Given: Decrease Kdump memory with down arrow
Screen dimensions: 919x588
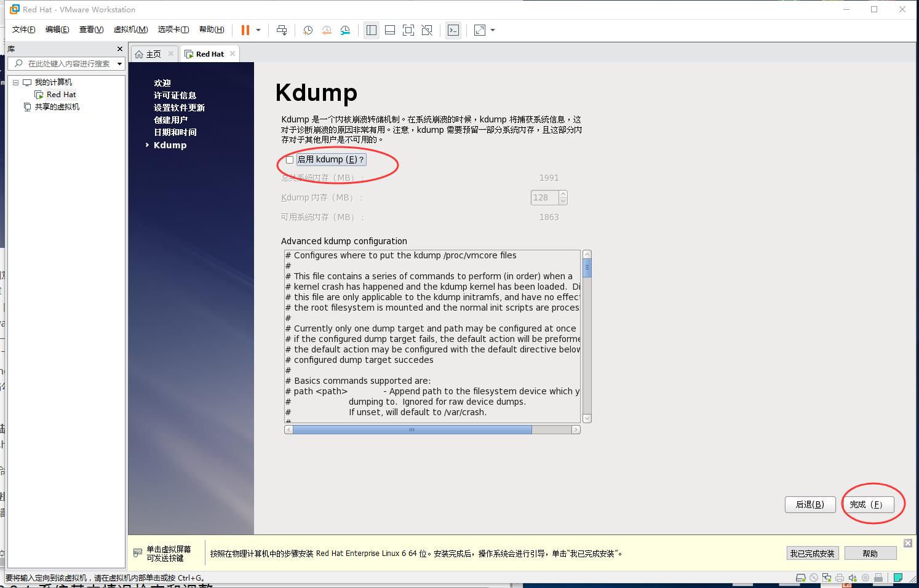Looking at the screenshot, I should click(563, 201).
